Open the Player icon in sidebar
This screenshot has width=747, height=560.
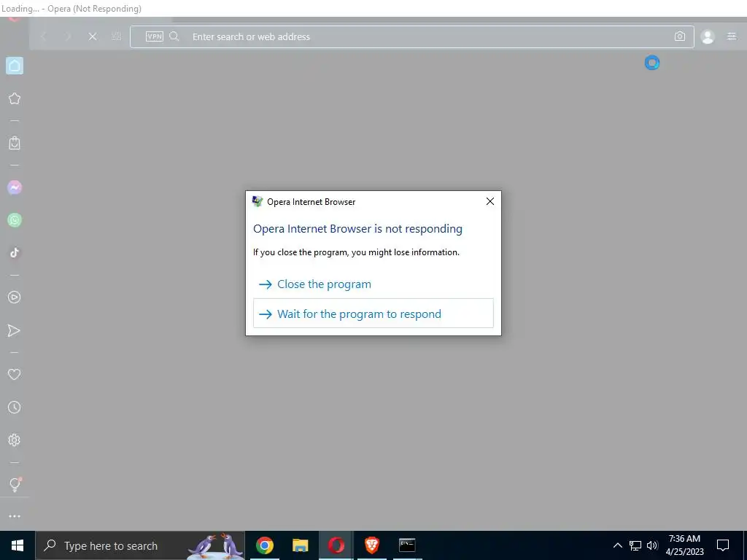pyautogui.click(x=15, y=297)
